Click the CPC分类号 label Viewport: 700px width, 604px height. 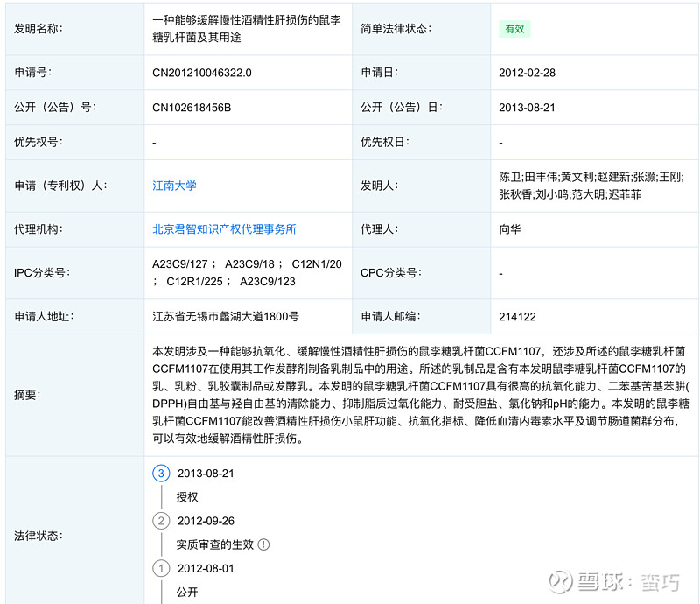[391, 273]
